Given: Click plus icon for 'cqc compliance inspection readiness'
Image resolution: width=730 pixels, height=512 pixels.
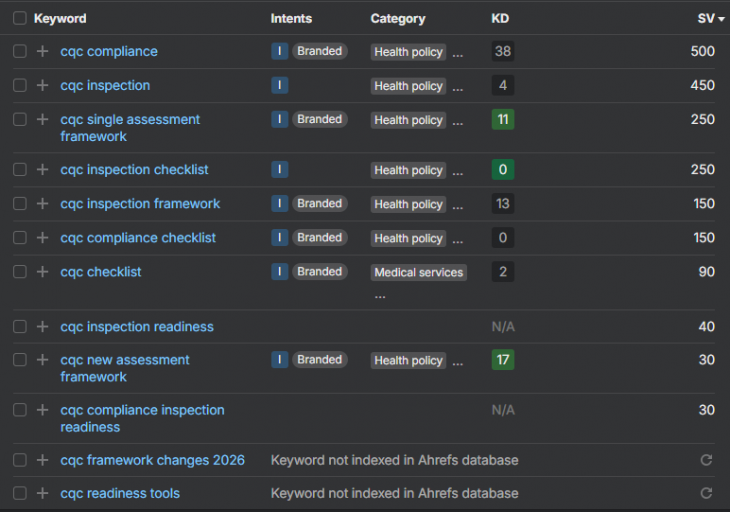Looking at the screenshot, I should click(42, 410).
